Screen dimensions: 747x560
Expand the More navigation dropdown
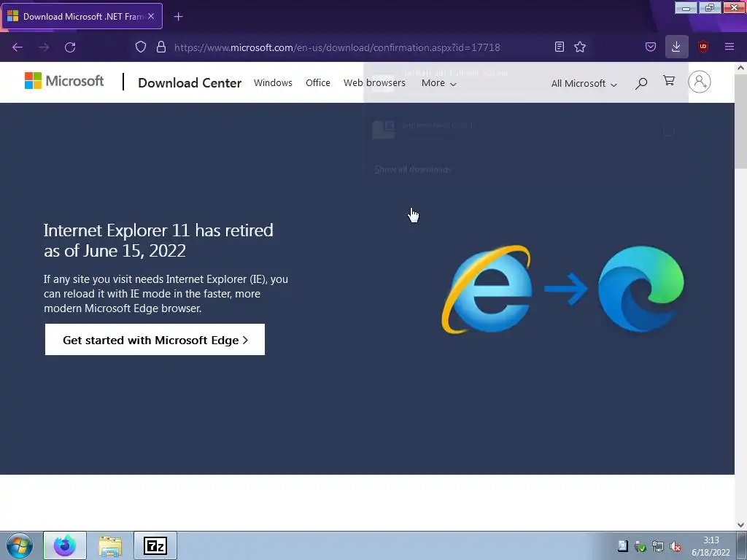point(438,83)
